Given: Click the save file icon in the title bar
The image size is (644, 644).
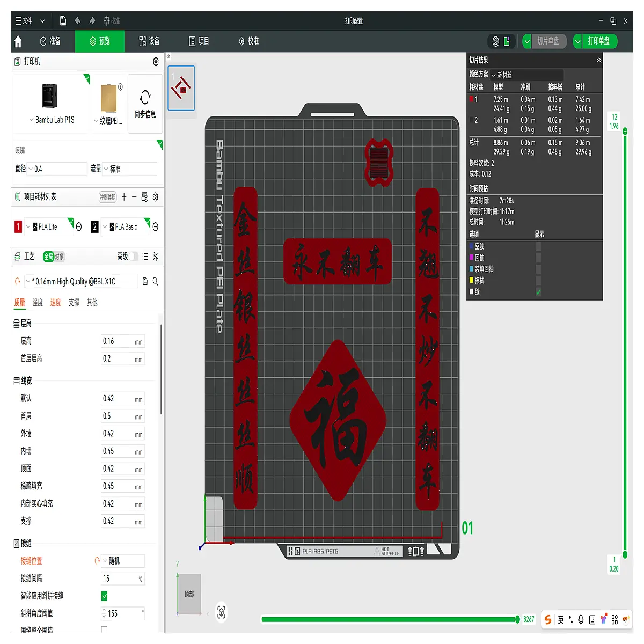Looking at the screenshot, I should pyautogui.click(x=63, y=21).
